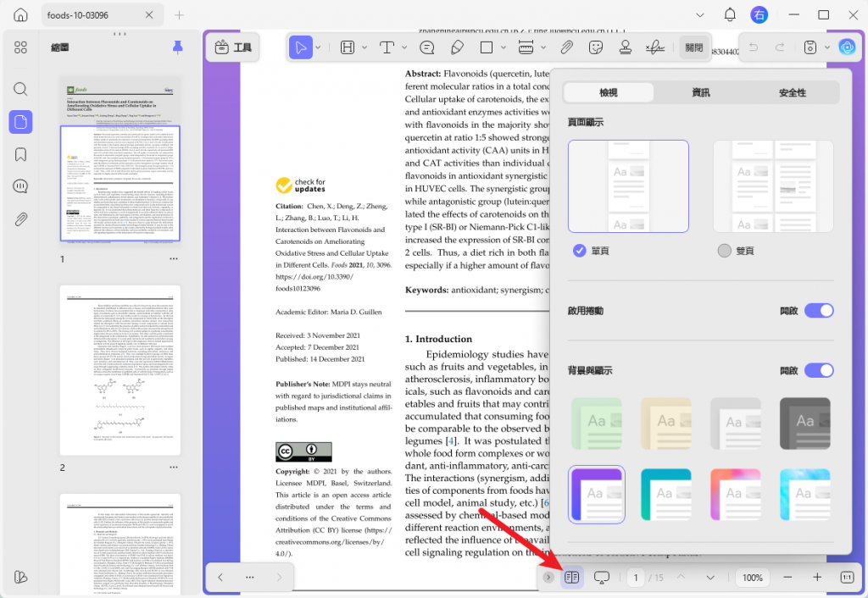Open the 工具 tools button
868x598 pixels.
point(233,47)
